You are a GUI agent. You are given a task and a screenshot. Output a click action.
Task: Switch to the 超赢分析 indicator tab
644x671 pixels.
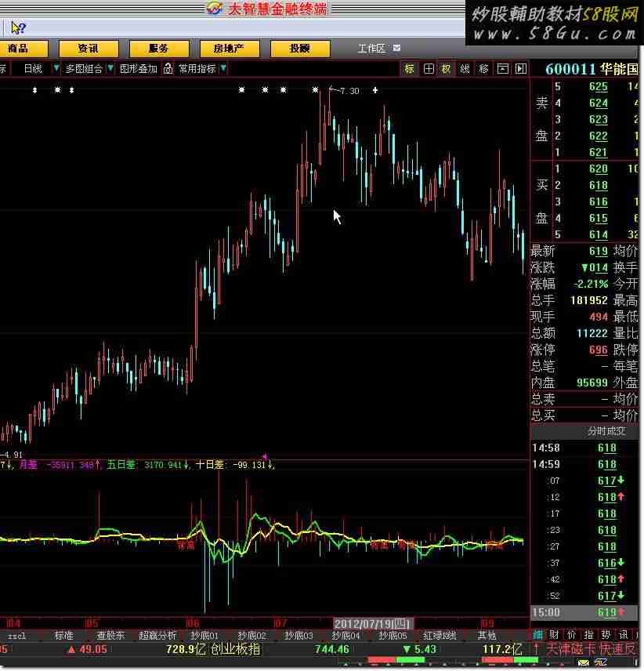click(157, 635)
